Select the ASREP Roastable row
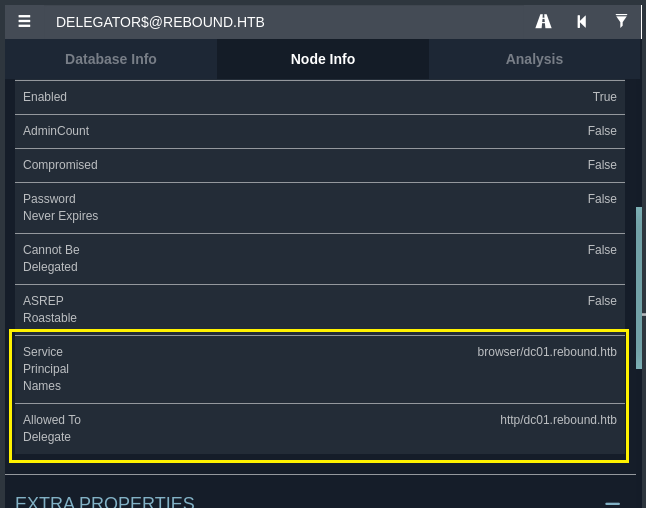 (320, 309)
